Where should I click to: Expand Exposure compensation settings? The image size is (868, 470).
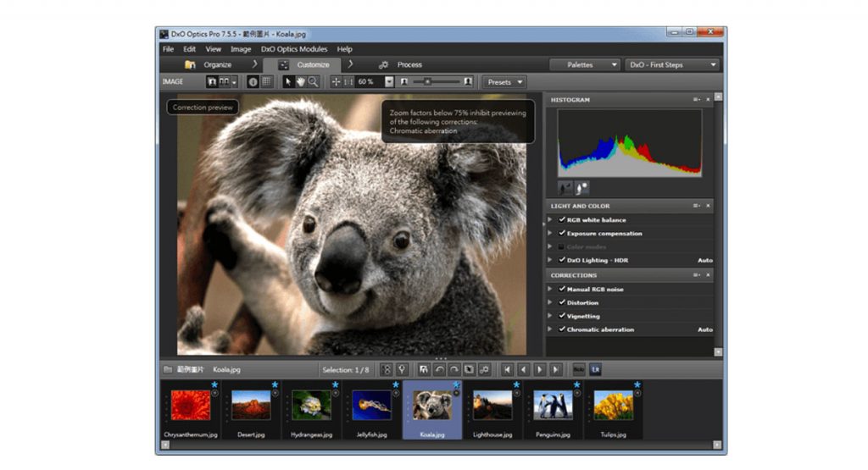[x=550, y=233]
